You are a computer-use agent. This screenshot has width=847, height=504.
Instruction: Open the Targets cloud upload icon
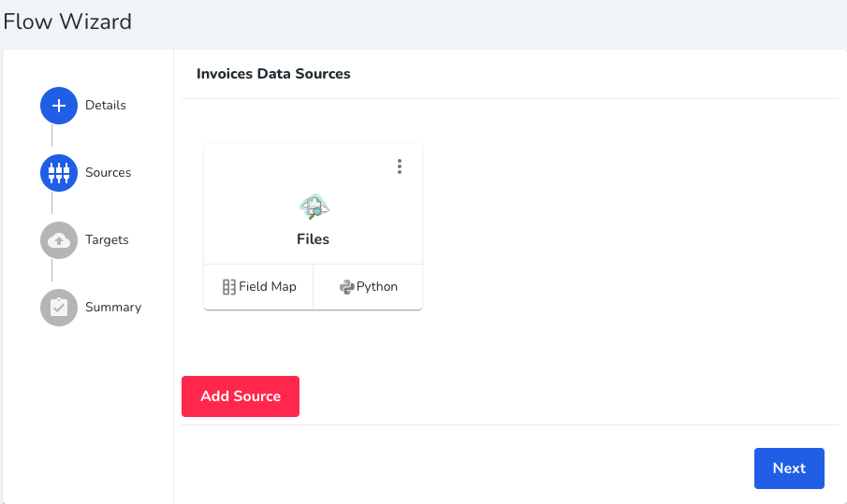tap(59, 240)
